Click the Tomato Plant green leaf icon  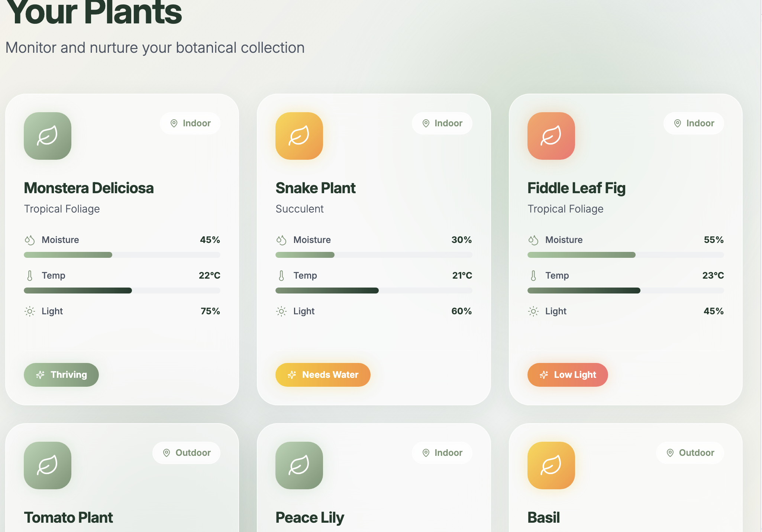48,466
